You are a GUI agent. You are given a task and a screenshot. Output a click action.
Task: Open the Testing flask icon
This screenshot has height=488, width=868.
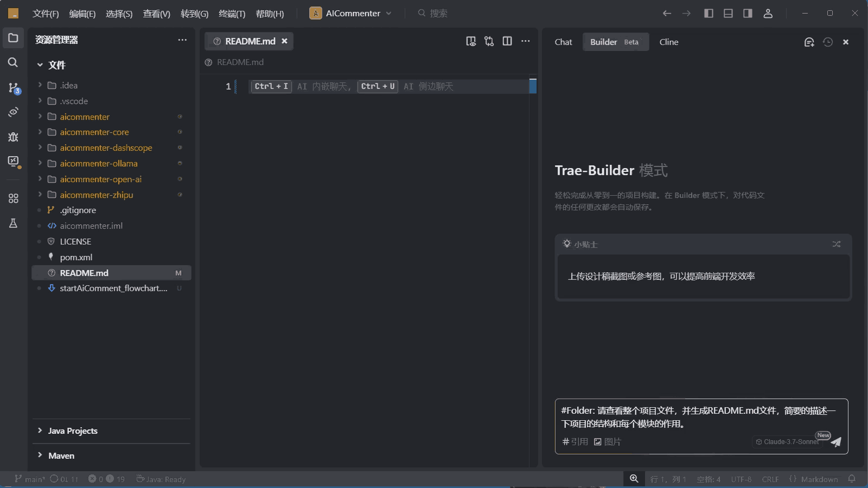13,223
